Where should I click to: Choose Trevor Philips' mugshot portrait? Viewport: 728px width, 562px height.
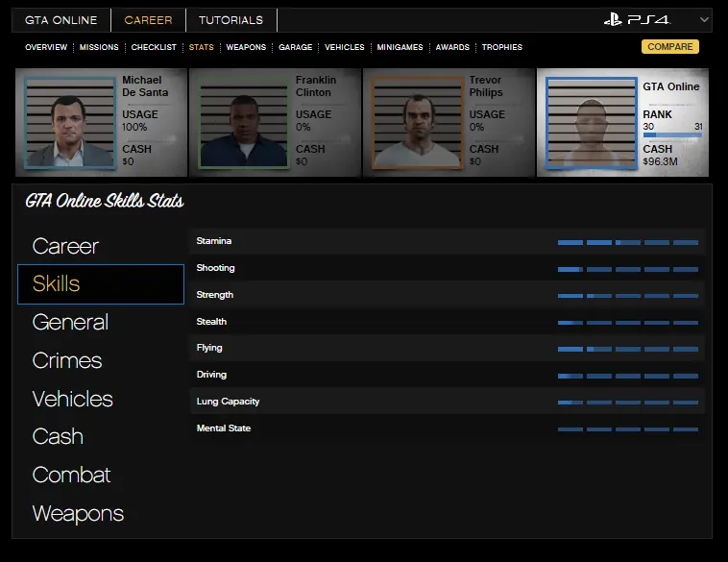coord(417,123)
